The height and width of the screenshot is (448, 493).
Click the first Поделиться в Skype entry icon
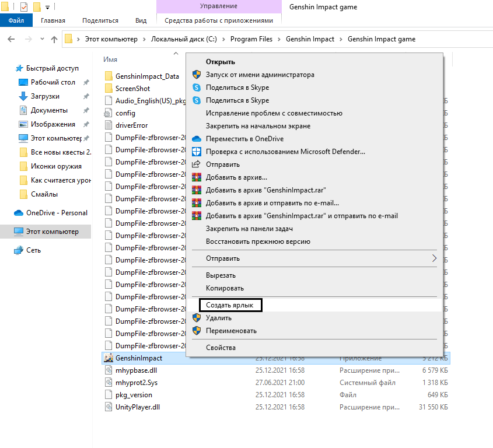click(197, 87)
